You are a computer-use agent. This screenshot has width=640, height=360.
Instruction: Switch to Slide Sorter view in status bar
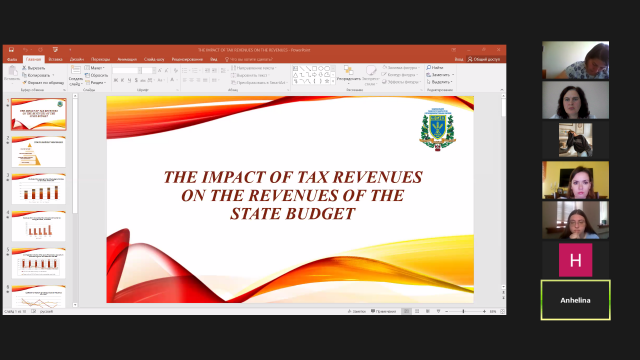click(x=417, y=311)
